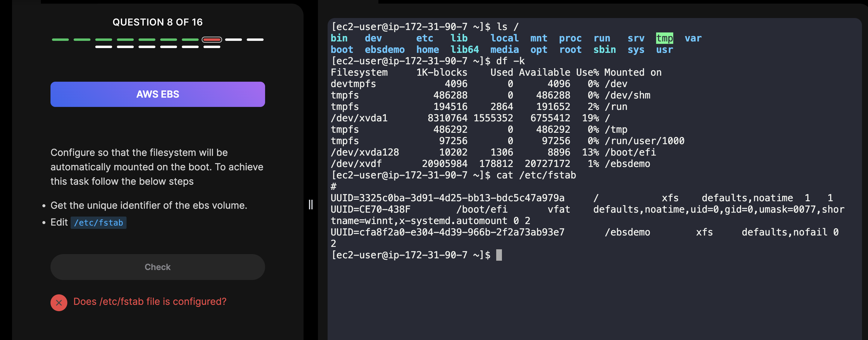868x340 pixels.
Task: Click ebsdemo in the ls directory listing
Action: coord(385,50)
